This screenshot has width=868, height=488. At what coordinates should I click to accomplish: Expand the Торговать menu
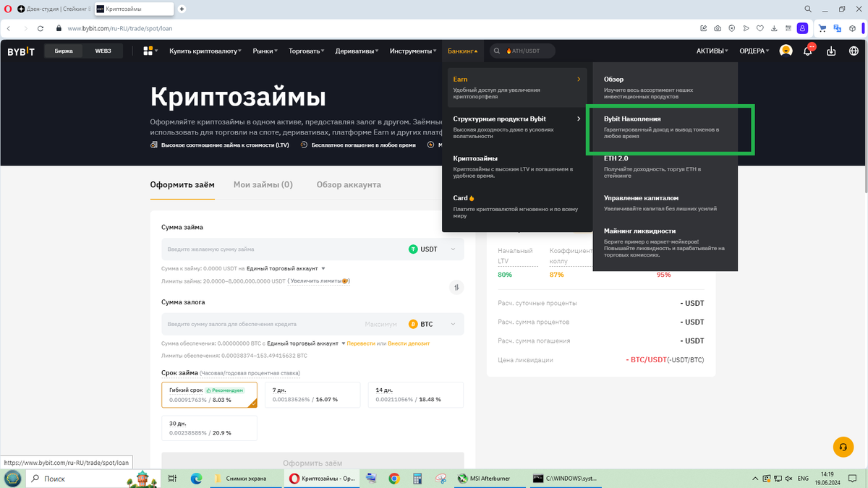tap(307, 51)
